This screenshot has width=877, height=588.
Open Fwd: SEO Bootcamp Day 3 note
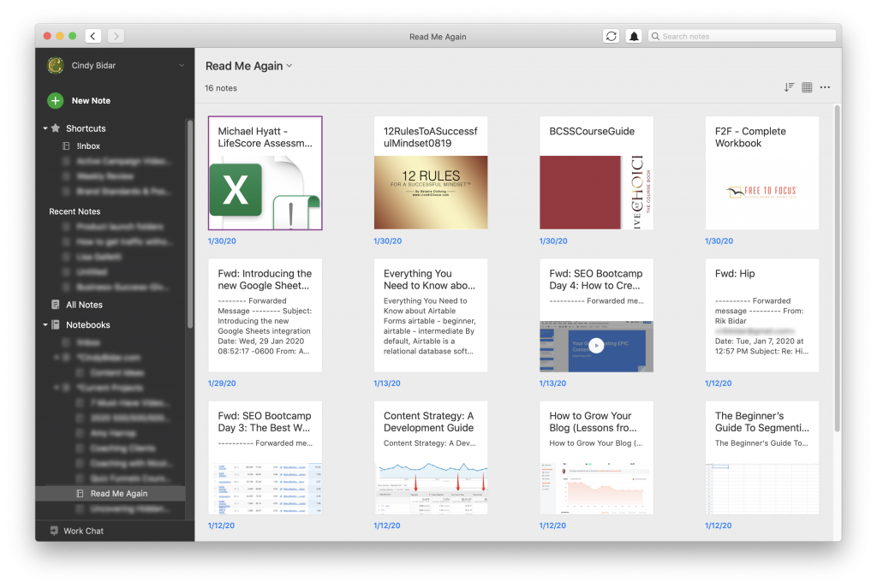click(x=265, y=458)
